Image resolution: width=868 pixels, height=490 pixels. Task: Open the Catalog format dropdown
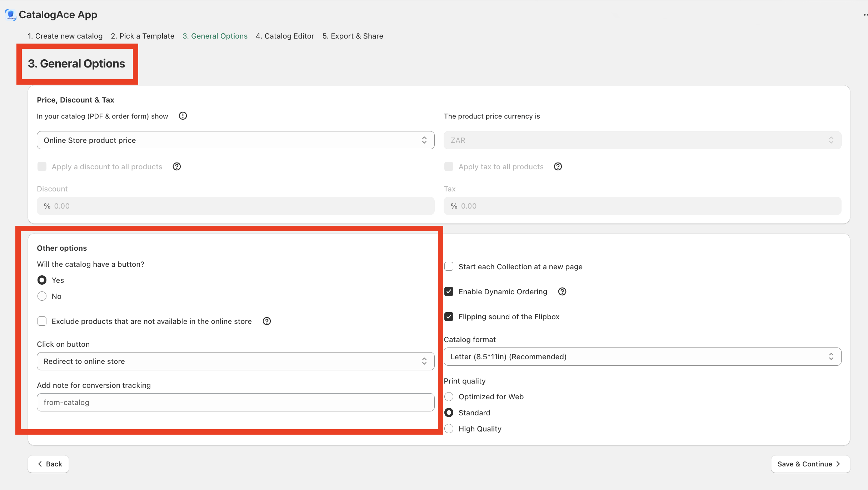642,356
